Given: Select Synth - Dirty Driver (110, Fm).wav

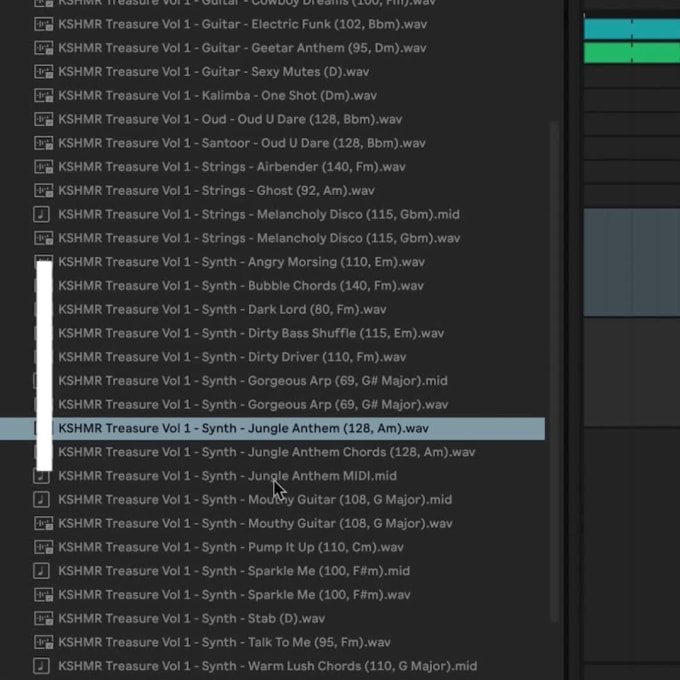Looking at the screenshot, I should click(232, 357).
